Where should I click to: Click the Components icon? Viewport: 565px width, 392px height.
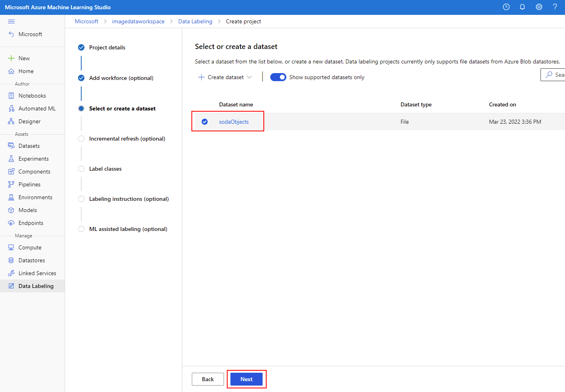tap(11, 171)
